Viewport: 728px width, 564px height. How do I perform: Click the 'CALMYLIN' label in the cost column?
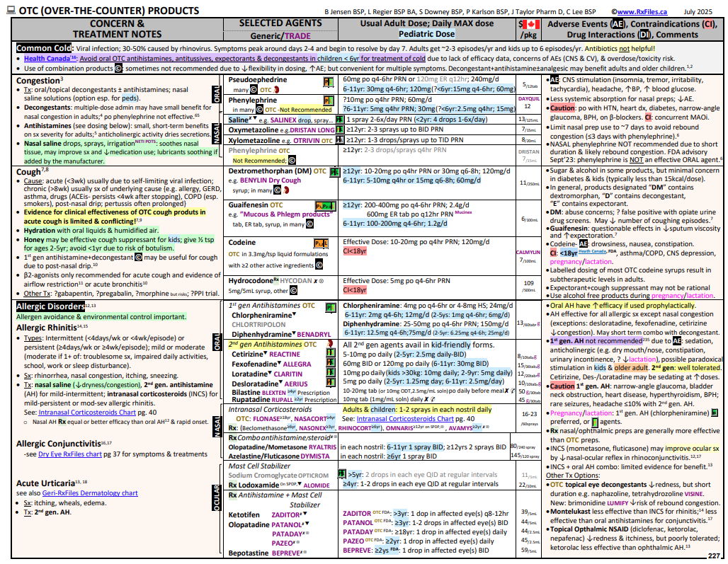(x=528, y=253)
